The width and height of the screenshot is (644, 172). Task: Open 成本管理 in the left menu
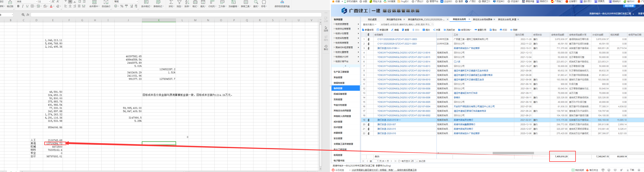(x=338, y=122)
